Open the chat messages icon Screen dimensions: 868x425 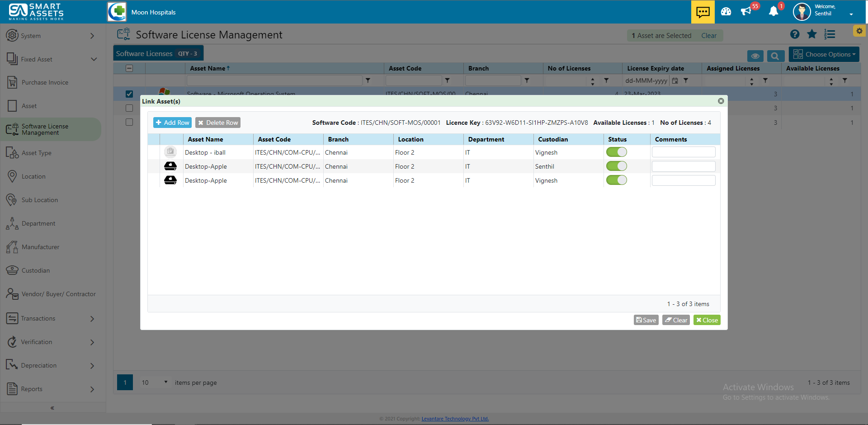point(703,12)
